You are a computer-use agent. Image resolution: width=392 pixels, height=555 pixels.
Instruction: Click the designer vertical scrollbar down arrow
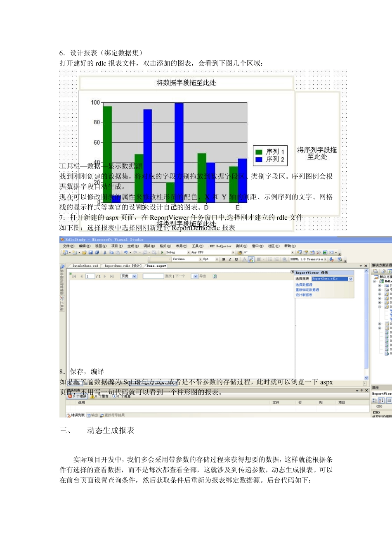pos(366,378)
